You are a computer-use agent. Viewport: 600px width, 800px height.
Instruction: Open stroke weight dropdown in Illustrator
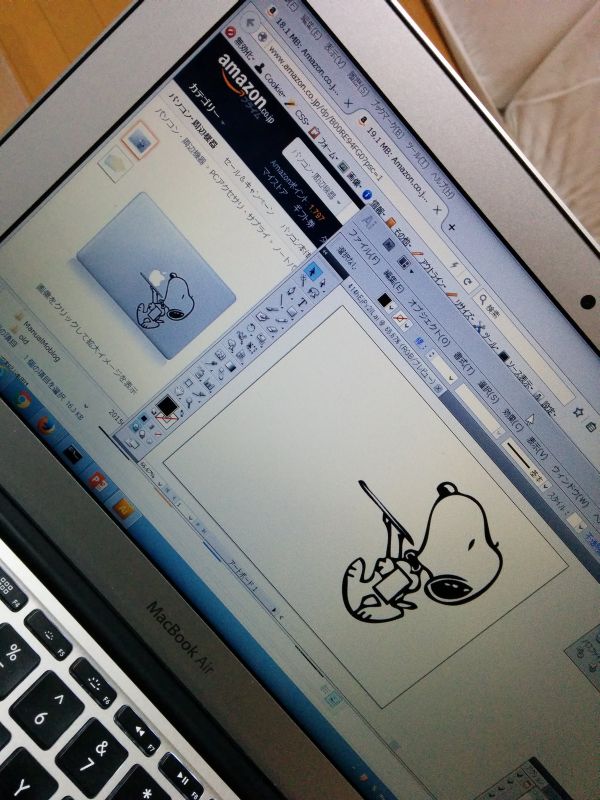tap(451, 379)
